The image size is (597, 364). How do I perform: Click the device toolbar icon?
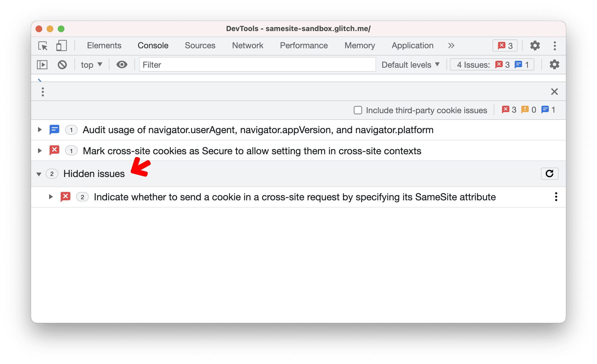[x=61, y=46]
